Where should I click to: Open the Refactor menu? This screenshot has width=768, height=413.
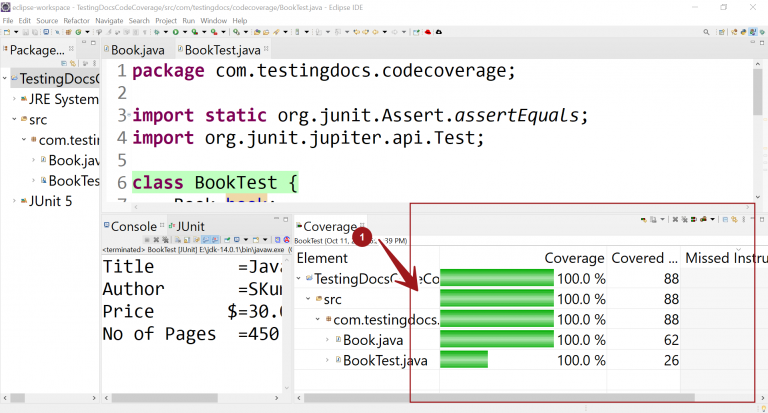[x=76, y=21]
